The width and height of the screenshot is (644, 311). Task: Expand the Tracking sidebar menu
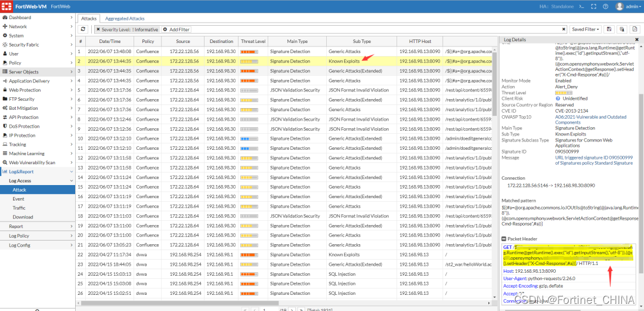(x=38, y=144)
